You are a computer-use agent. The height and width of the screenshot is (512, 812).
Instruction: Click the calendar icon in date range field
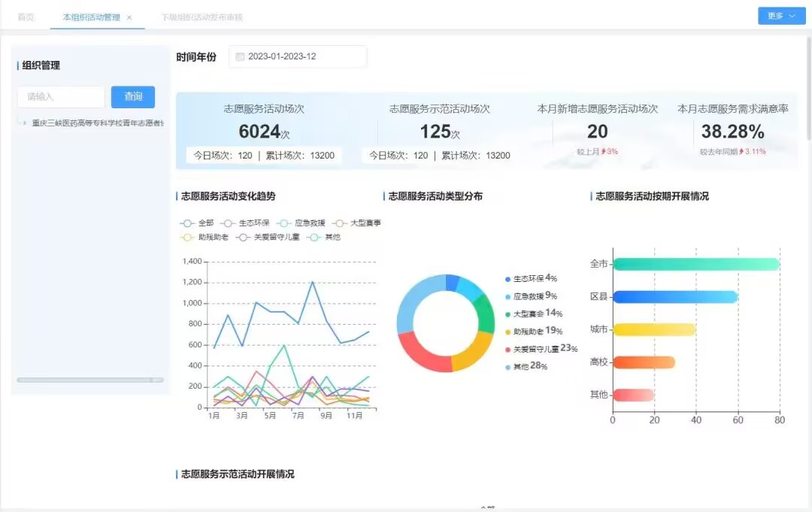[x=240, y=56]
